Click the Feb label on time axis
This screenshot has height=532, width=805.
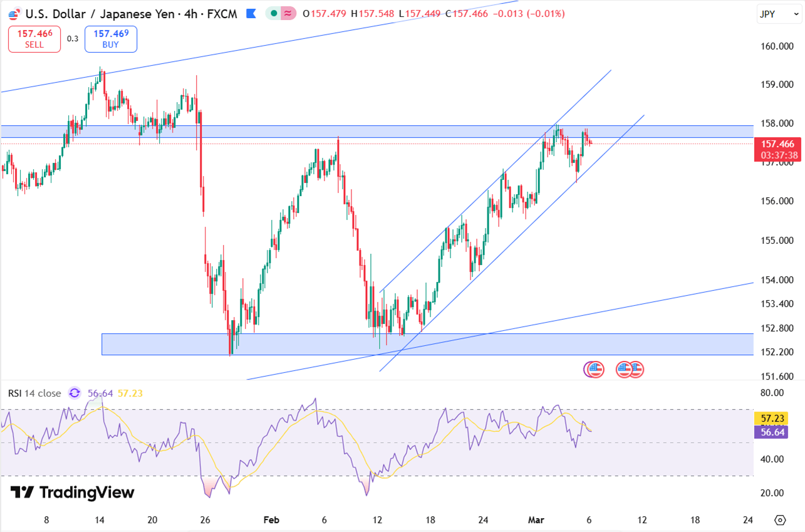271,520
